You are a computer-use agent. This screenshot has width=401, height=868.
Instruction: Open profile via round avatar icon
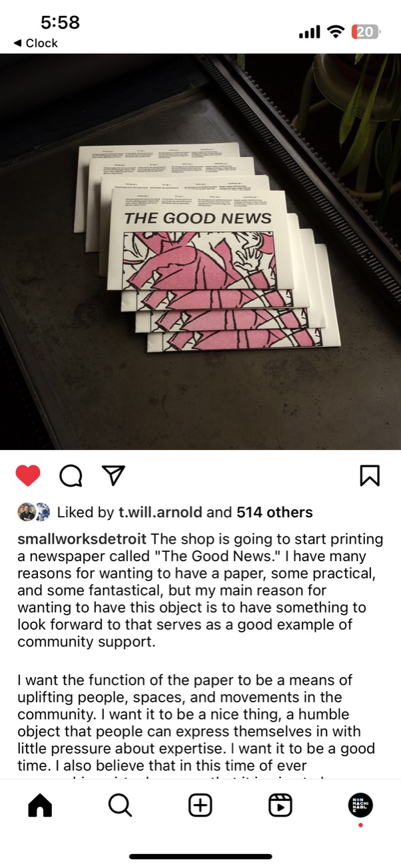360,805
